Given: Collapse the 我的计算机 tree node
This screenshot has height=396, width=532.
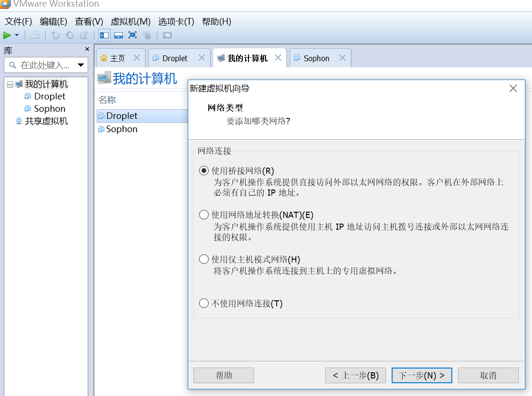Looking at the screenshot, I should coord(10,84).
